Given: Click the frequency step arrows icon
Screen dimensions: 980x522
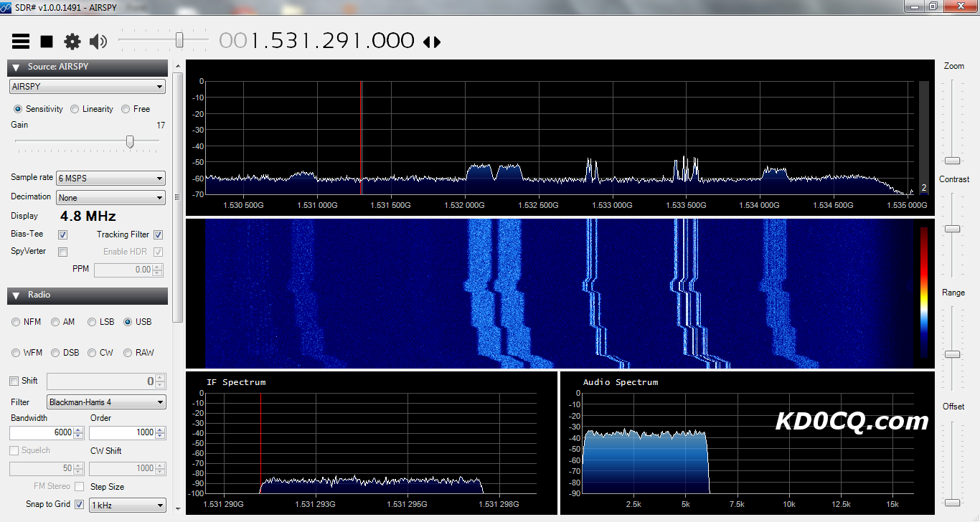Looking at the screenshot, I should pos(432,42).
